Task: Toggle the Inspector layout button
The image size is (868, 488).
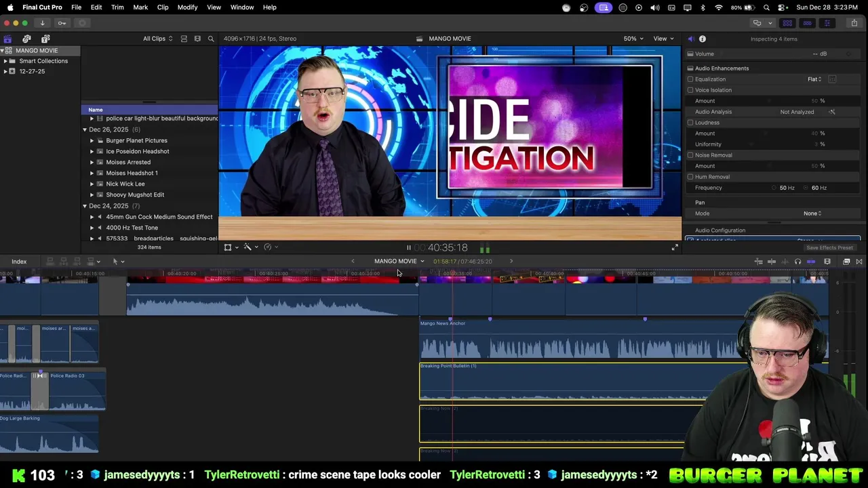Action: pyautogui.click(x=827, y=23)
